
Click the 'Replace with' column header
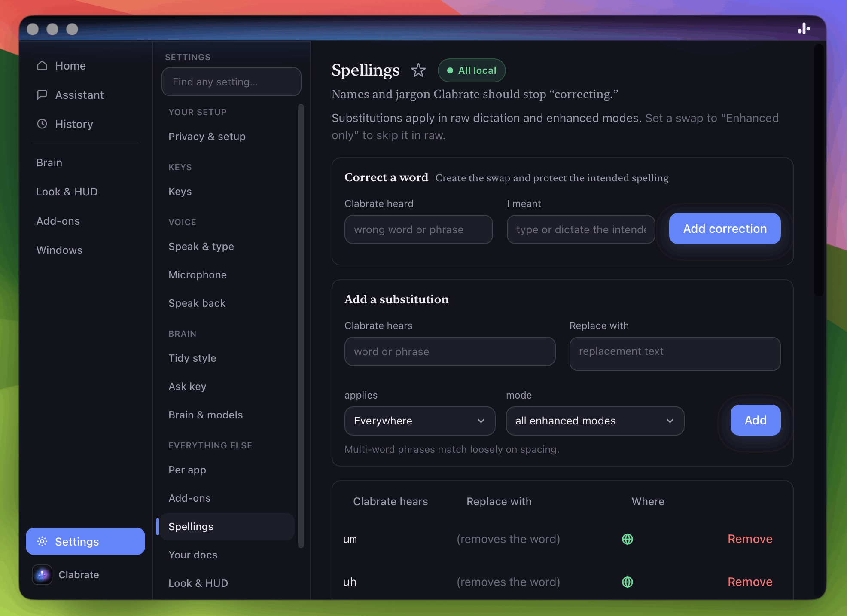[x=499, y=501]
